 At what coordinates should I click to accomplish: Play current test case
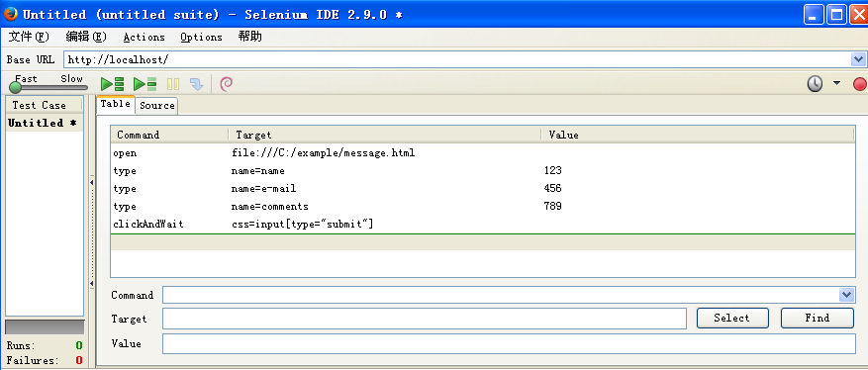[x=145, y=84]
